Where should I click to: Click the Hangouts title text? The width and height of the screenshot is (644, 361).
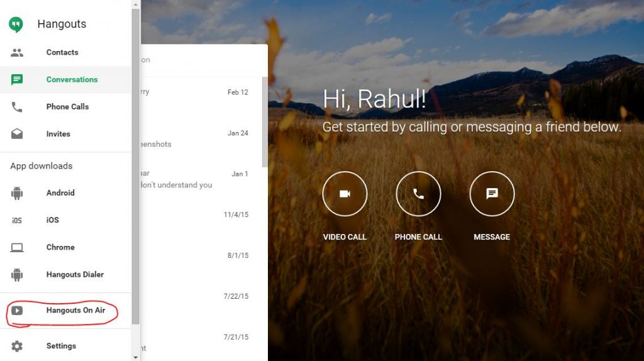62,25
